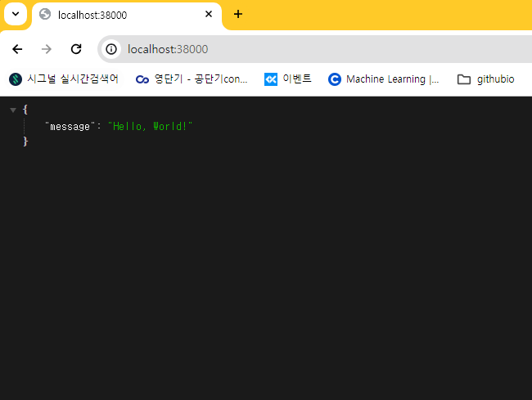Open a new tab with plus button
532x400 pixels.
pos(238,14)
